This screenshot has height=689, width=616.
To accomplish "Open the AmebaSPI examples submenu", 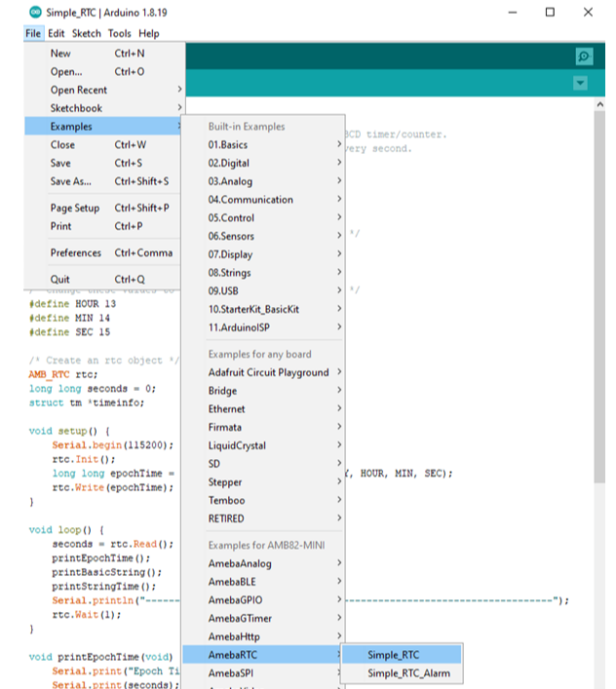I will (x=263, y=673).
